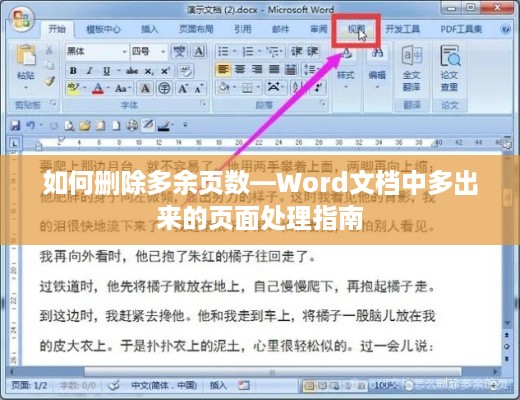Open the line spacing dropdown

pyautogui.click(x=311, y=69)
